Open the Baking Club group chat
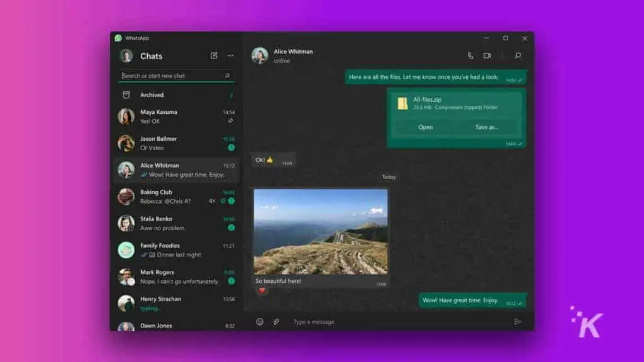Screen dimensions: 644x362 (177, 197)
